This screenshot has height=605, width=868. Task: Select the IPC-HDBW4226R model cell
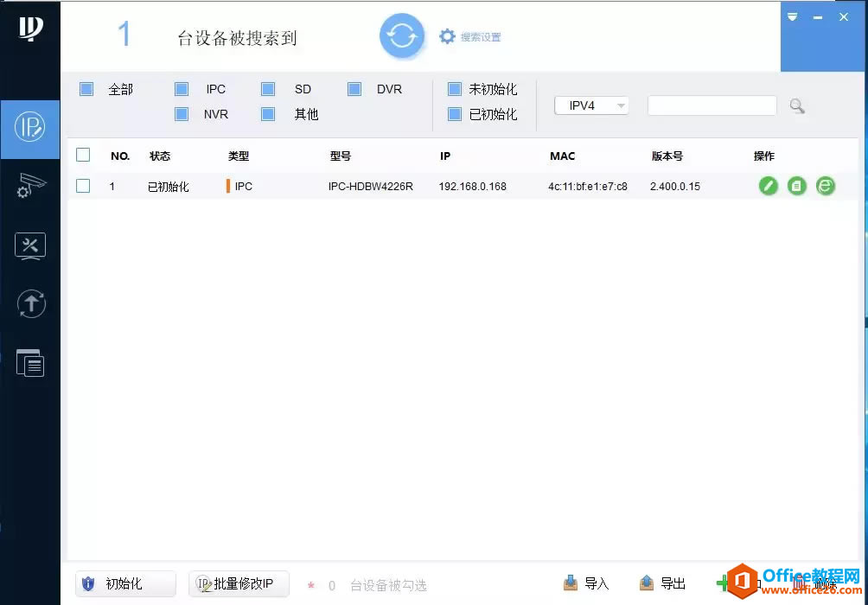(370, 187)
